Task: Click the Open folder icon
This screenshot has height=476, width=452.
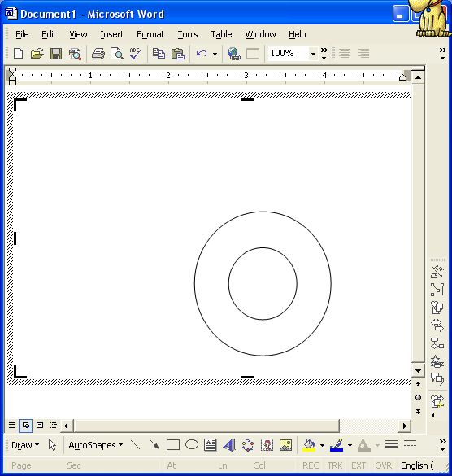Action: (37, 54)
